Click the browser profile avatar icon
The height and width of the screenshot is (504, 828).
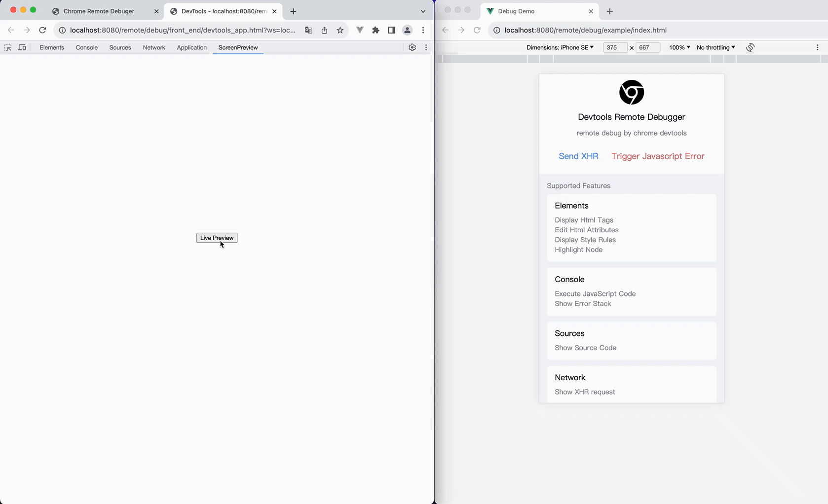pos(407,30)
